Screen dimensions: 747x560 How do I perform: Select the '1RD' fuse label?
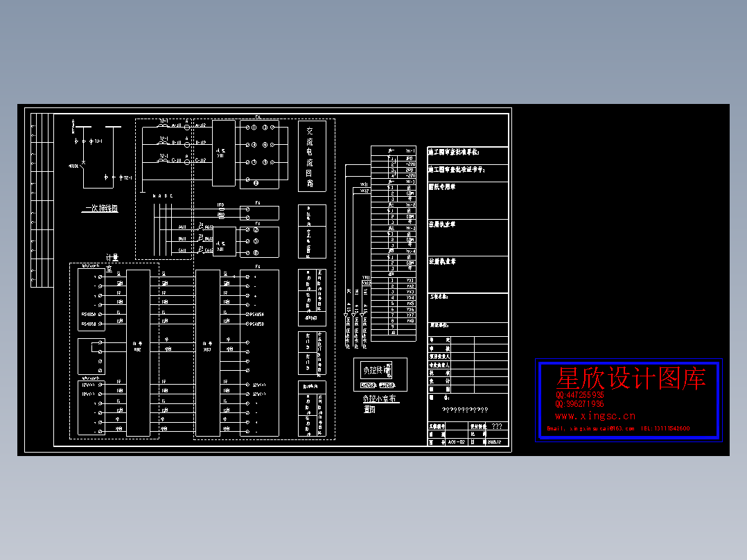220,205
